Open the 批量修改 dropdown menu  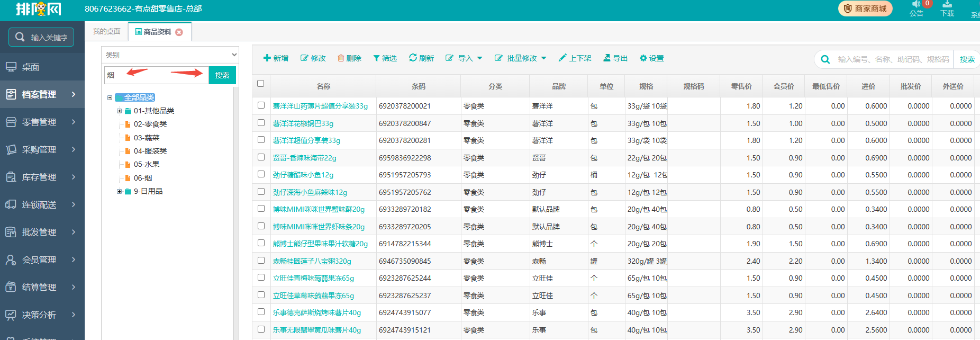pyautogui.click(x=520, y=58)
